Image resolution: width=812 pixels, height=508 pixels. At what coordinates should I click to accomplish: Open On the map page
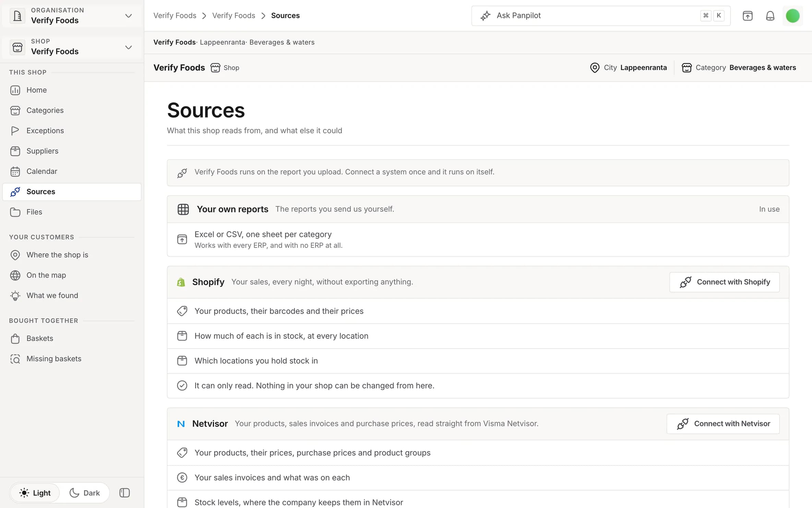pyautogui.click(x=72, y=275)
